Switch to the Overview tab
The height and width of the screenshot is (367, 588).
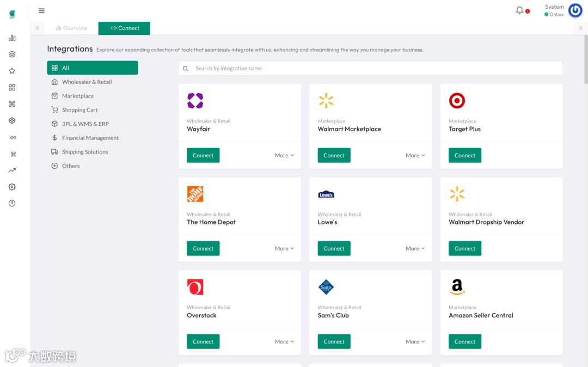71,28
